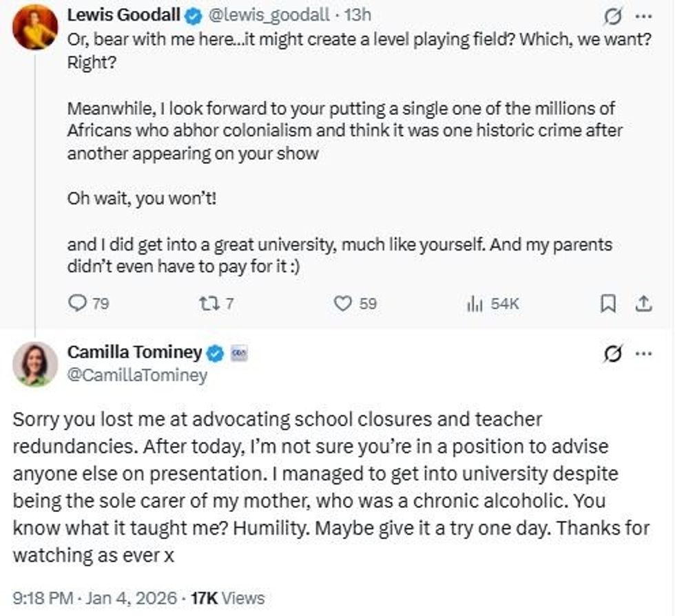
Task: Open Lewis Goodall's profile picture
Action: (x=34, y=28)
